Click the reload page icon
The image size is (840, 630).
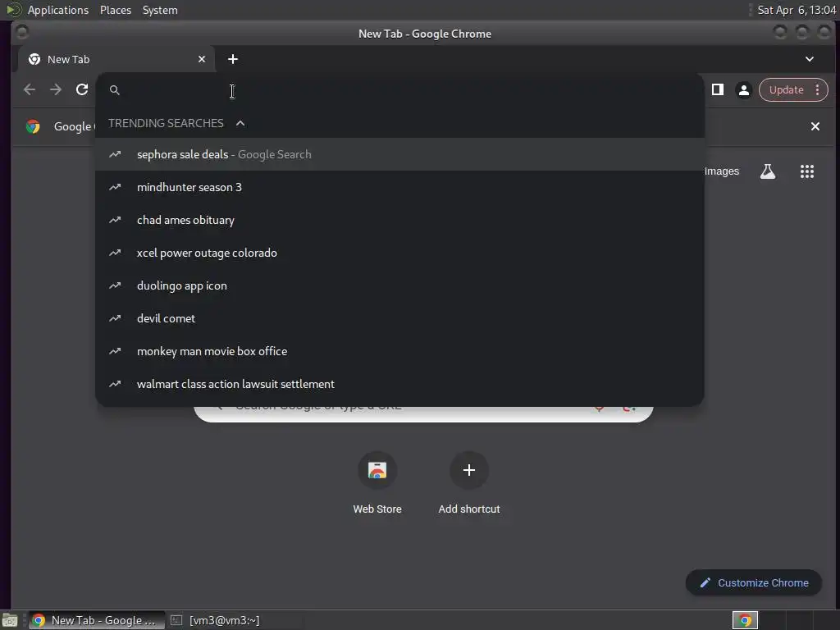[82, 89]
